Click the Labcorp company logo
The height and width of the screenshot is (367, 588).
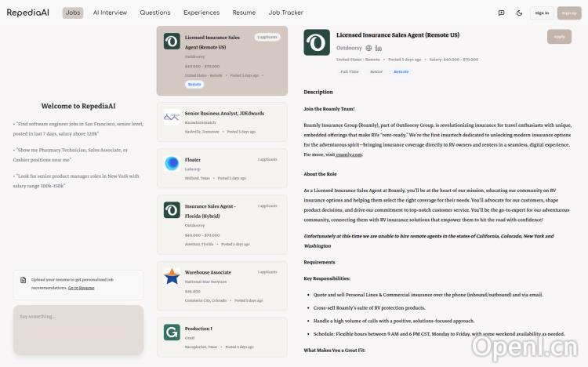(172, 163)
